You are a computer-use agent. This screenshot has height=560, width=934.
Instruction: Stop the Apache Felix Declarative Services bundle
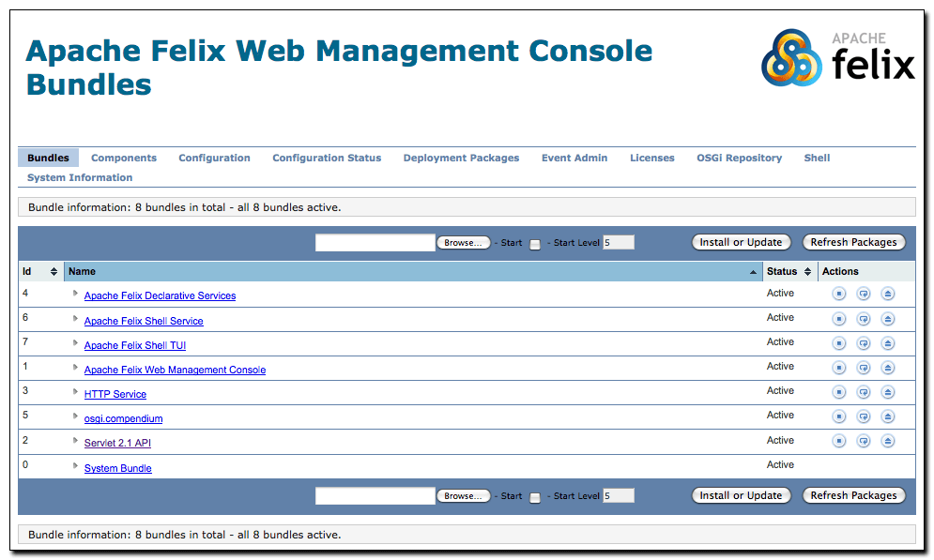click(838, 294)
